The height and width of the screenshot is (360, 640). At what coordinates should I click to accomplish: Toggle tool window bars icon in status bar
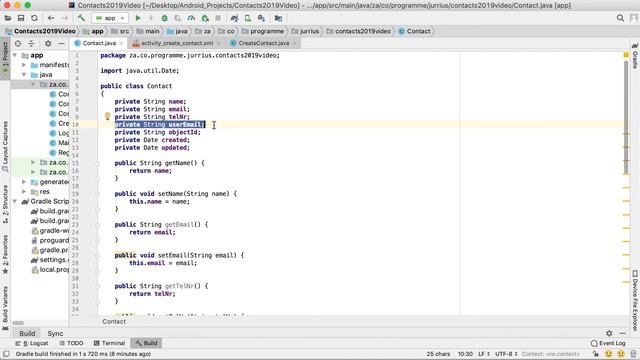pos(6,354)
